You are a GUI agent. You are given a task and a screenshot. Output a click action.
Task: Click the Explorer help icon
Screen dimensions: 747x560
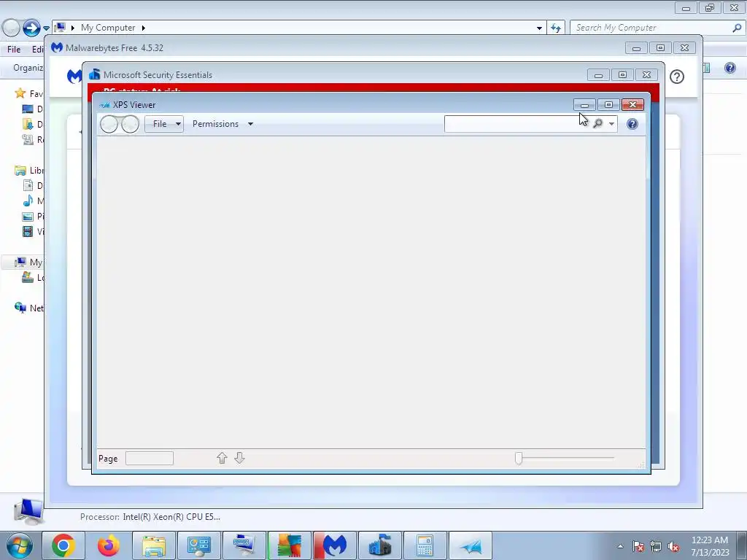point(729,68)
